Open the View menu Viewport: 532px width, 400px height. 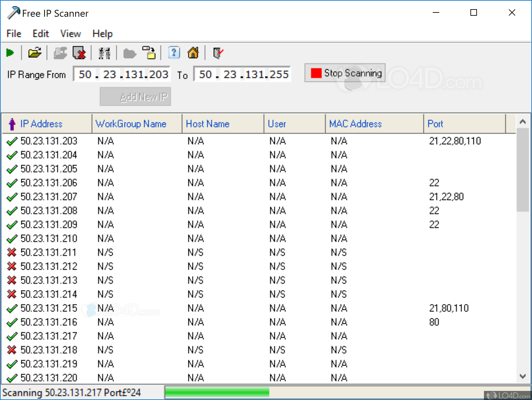point(70,33)
